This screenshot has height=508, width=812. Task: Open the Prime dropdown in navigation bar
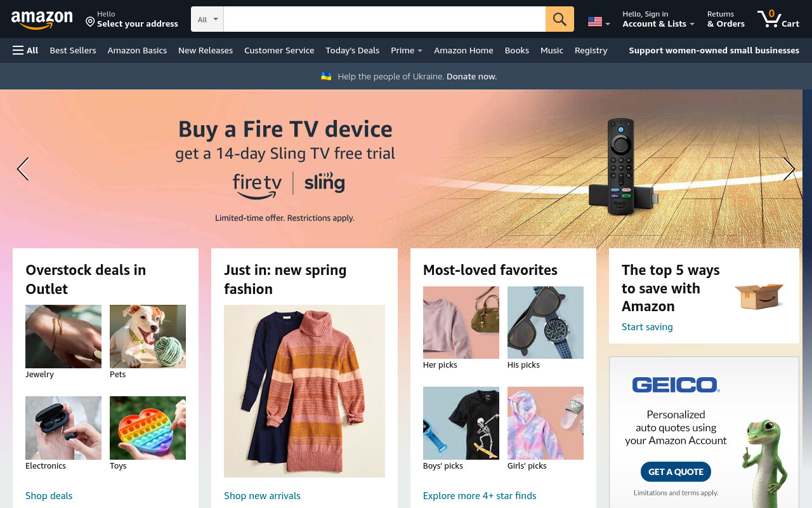coord(407,50)
